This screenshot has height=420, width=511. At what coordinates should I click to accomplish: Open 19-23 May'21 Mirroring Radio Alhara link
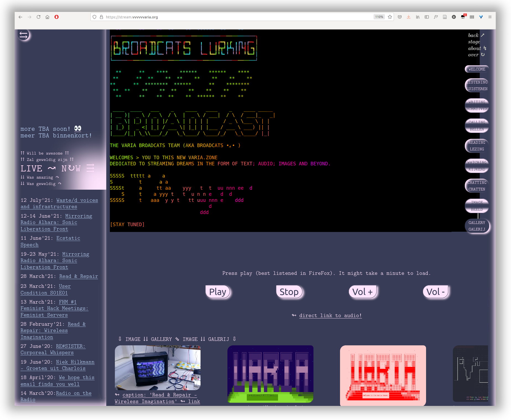coord(55,260)
